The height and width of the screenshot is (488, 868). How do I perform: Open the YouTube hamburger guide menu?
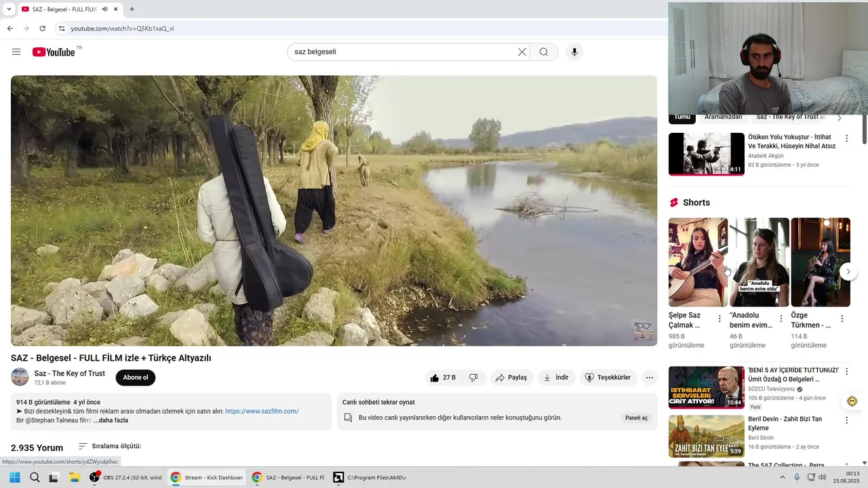pos(16,52)
